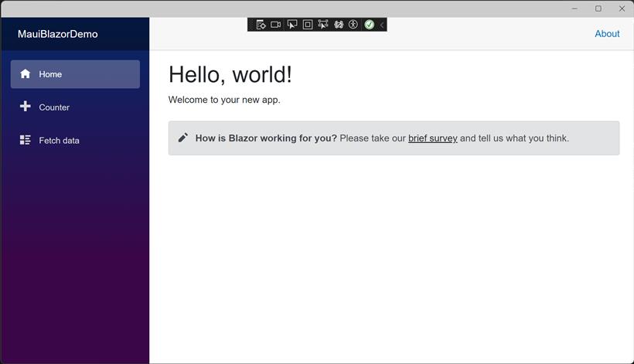
Task: Collapse the debug toolbar with chevron
Action: [381, 25]
